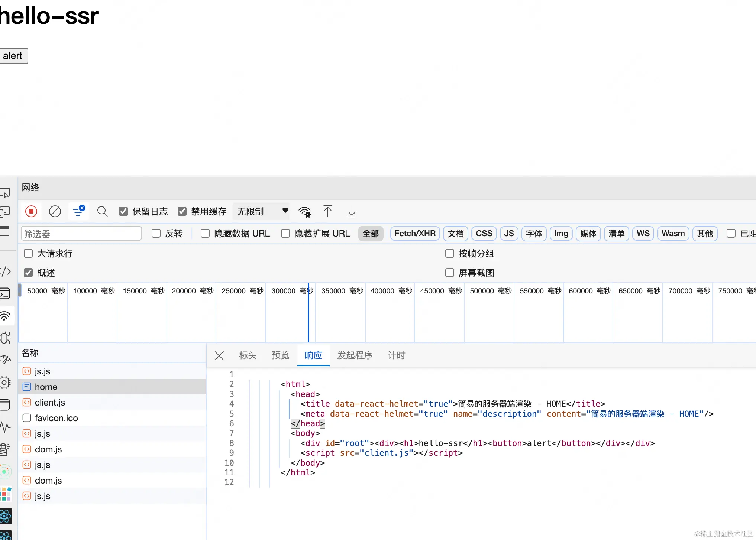Filter requests by CSS
Screen dimensions: 756x540
[484, 234]
